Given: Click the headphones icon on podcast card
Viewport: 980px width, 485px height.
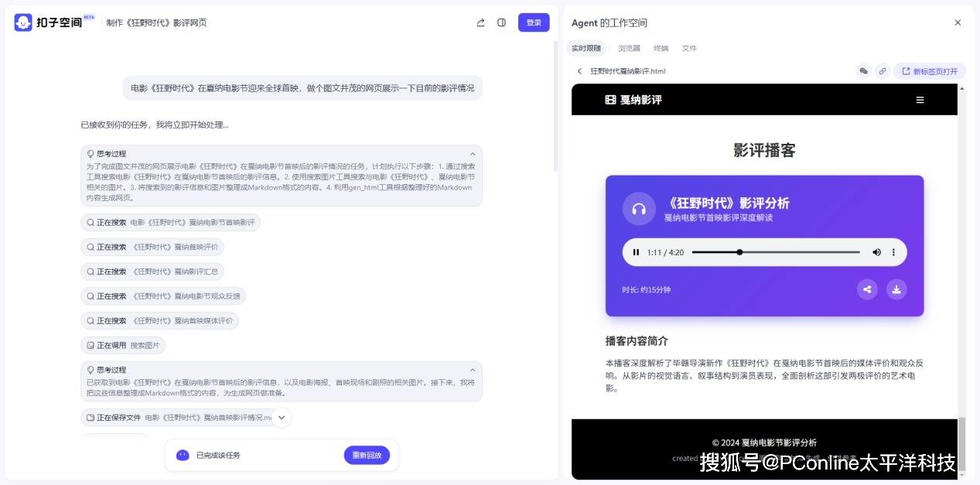Looking at the screenshot, I should coord(639,209).
